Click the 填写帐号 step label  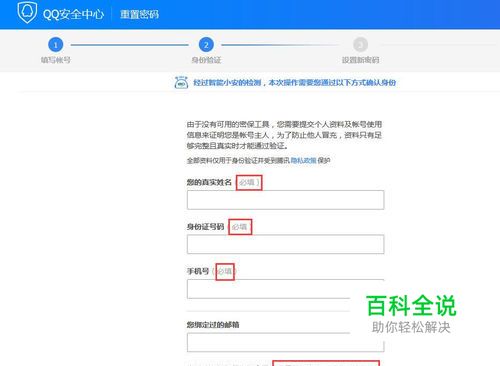(x=56, y=60)
